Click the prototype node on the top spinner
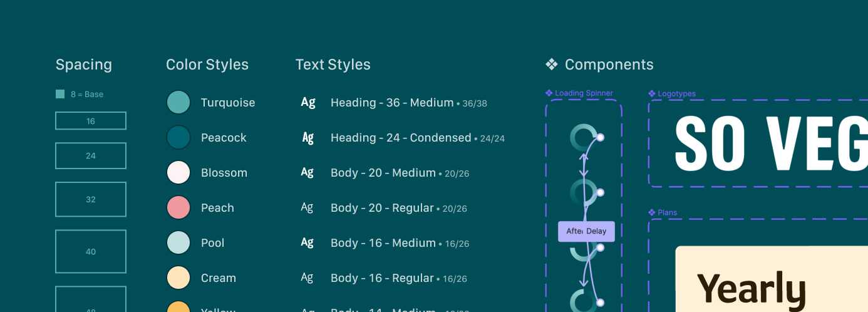This screenshot has width=868, height=312. click(x=600, y=137)
